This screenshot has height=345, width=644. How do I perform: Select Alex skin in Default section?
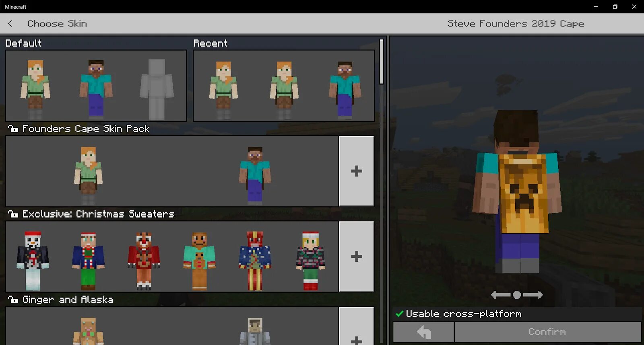[35, 89]
